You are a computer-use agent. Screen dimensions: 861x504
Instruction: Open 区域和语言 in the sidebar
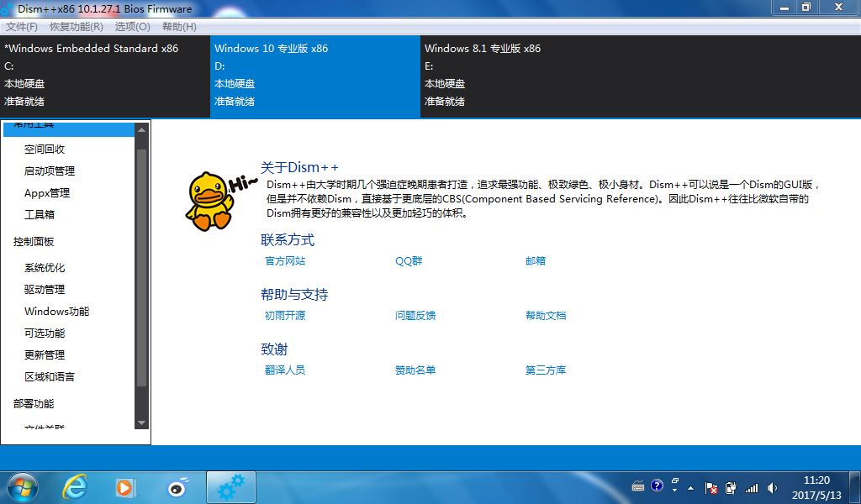pos(50,377)
